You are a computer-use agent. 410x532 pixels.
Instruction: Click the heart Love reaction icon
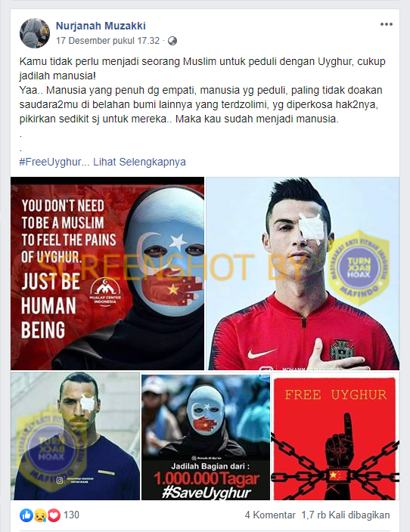(x=54, y=515)
